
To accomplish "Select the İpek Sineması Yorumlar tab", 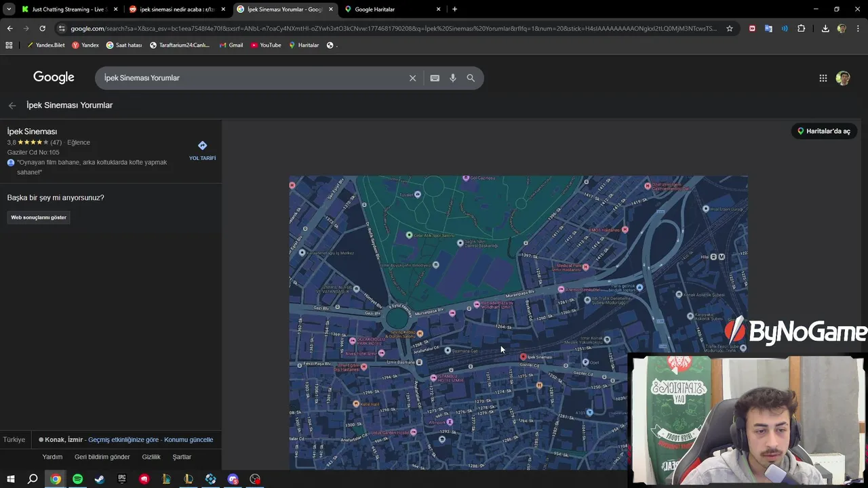I will [285, 9].
